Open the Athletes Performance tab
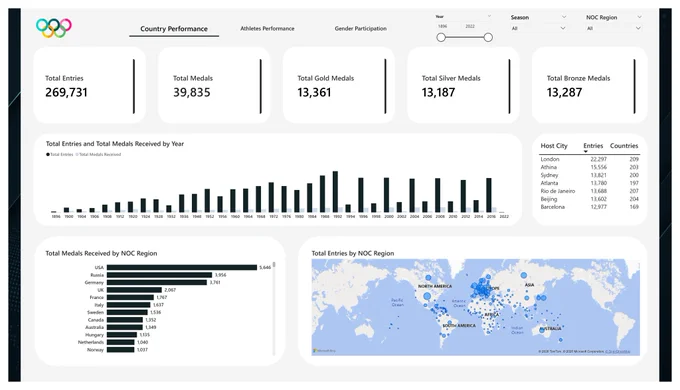Viewport: 680px width, 390px height. (x=267, y=28)
